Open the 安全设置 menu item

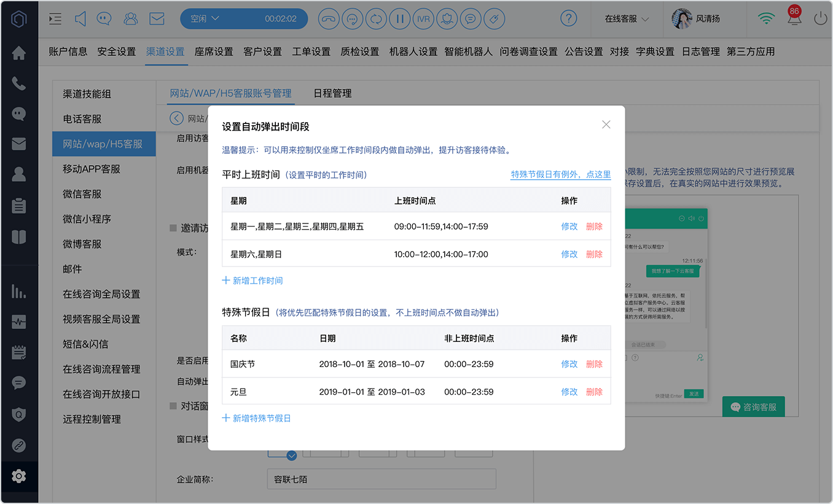[117, 52]
